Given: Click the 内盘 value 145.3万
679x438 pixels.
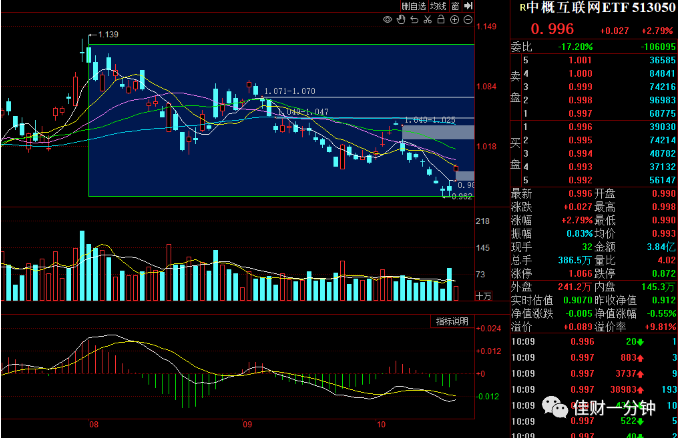Looking at the screenshot, I should [658, 287].
